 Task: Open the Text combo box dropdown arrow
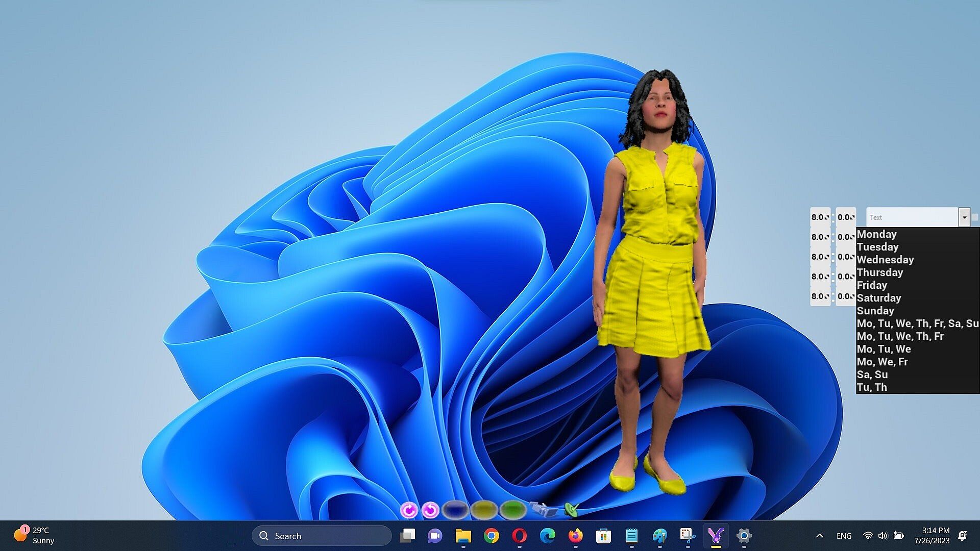pyautogui.click(x=964, y=217)
